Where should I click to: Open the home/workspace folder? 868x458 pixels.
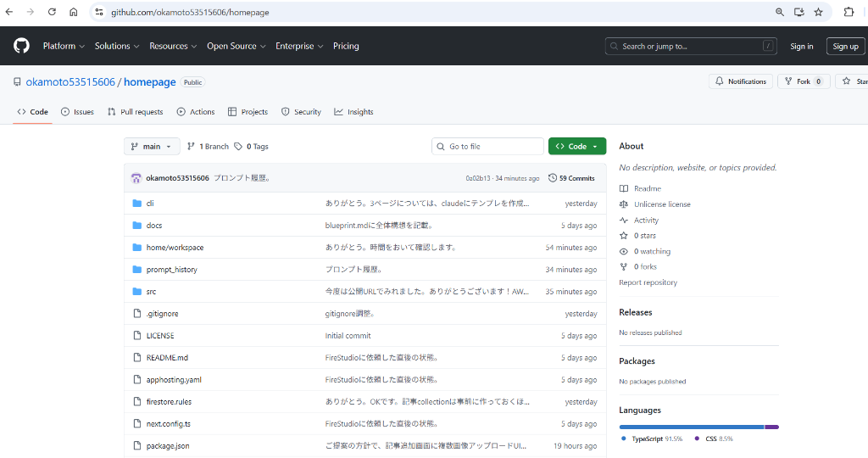click(175, 248)
